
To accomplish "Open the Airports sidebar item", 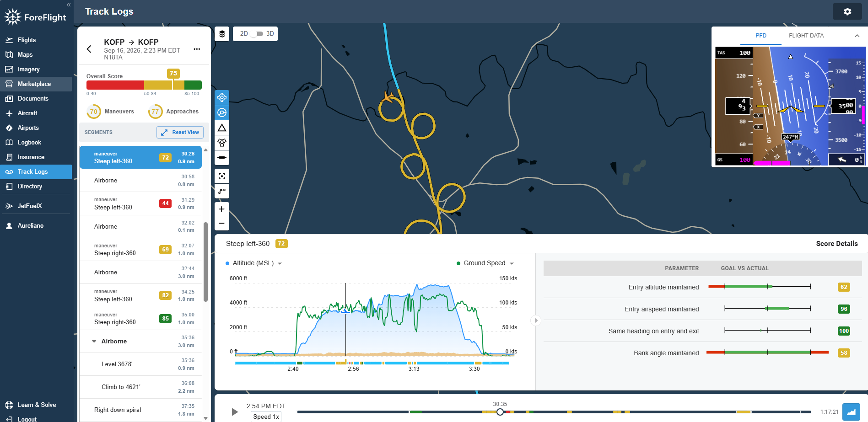I will coord(36,128).
